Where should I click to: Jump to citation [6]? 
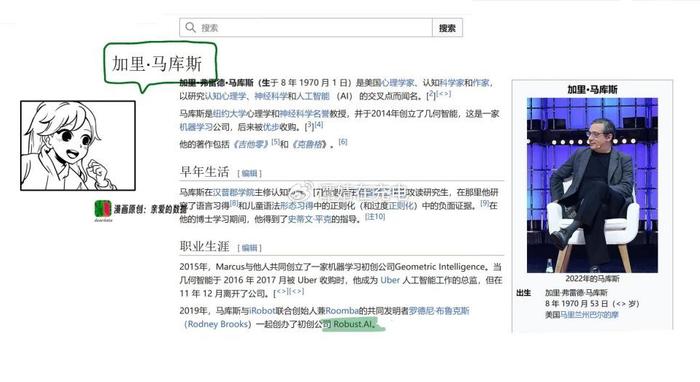(343, 141)
